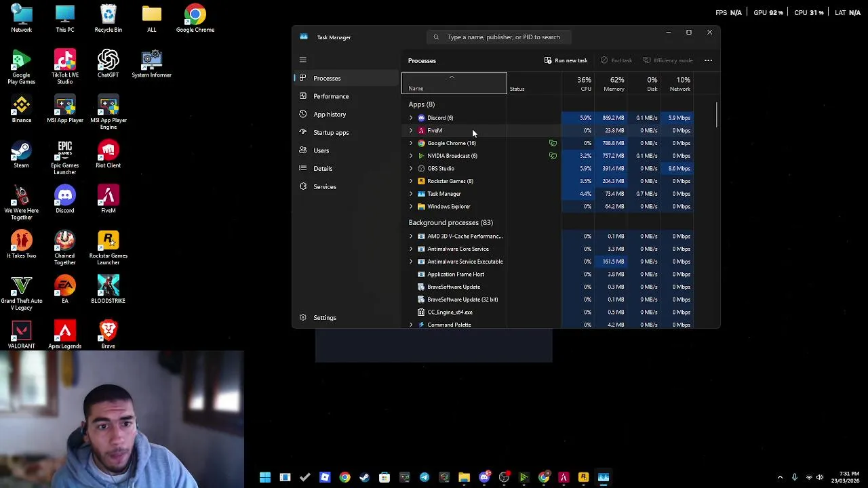The image size is (868, 488).
Task: Sort by the Status column header
Action: pyautogui.click(x=534, y=83)
